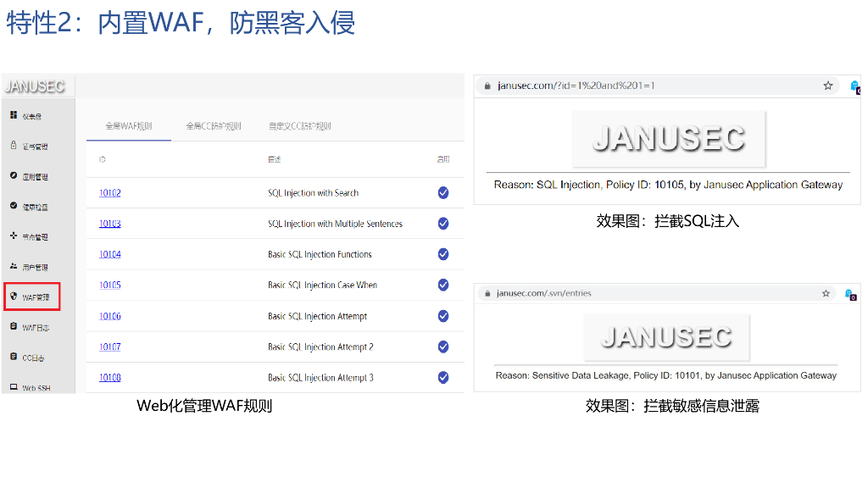Select the 用户管理 users icon in sidebar
Screen dimensions: 868x488
[14, 266]
